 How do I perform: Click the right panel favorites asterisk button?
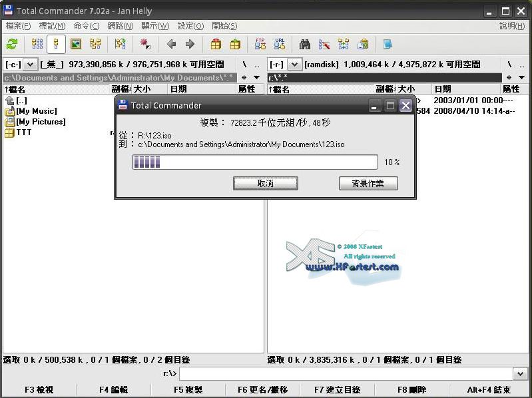509,78
